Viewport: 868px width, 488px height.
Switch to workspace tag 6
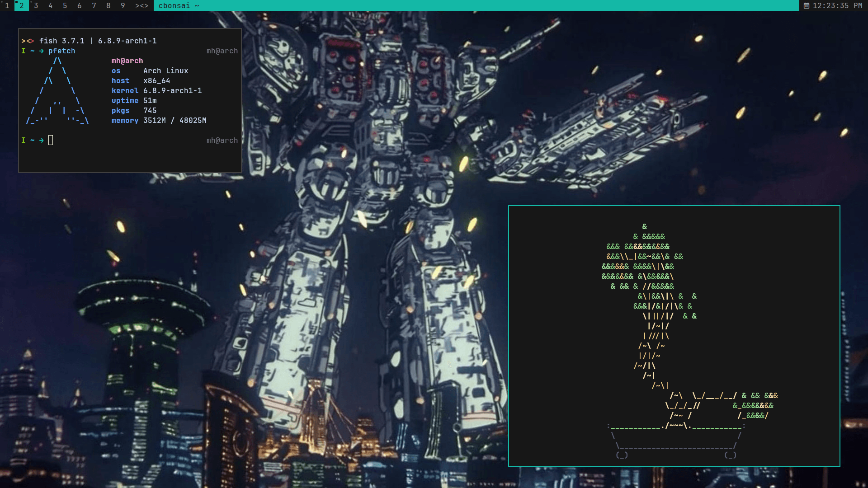click(x=79, y=5)
